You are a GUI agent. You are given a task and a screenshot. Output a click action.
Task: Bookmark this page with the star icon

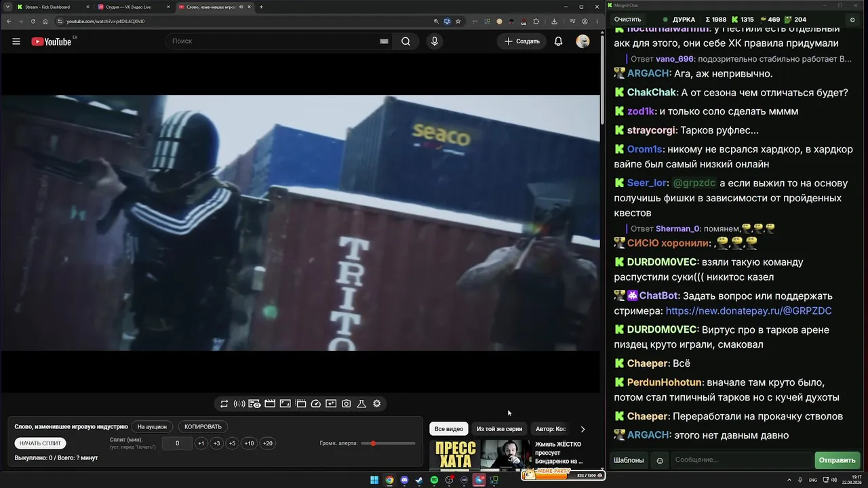(x=458, y=21)
